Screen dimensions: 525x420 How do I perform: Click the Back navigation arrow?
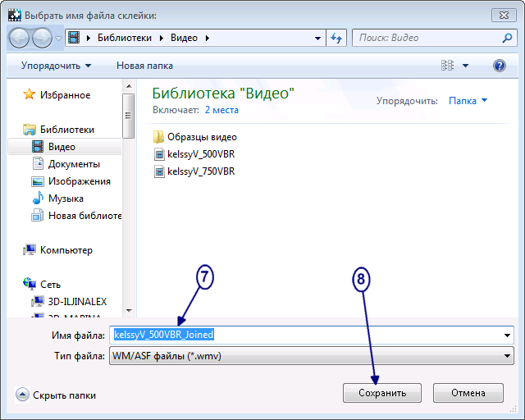tap(19, 39)
